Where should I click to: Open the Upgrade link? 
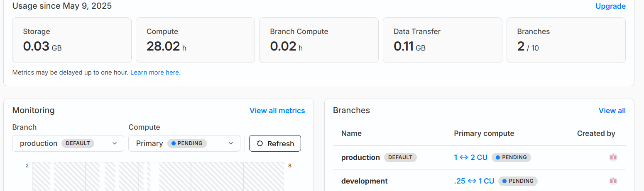click(x=610, y=6)
